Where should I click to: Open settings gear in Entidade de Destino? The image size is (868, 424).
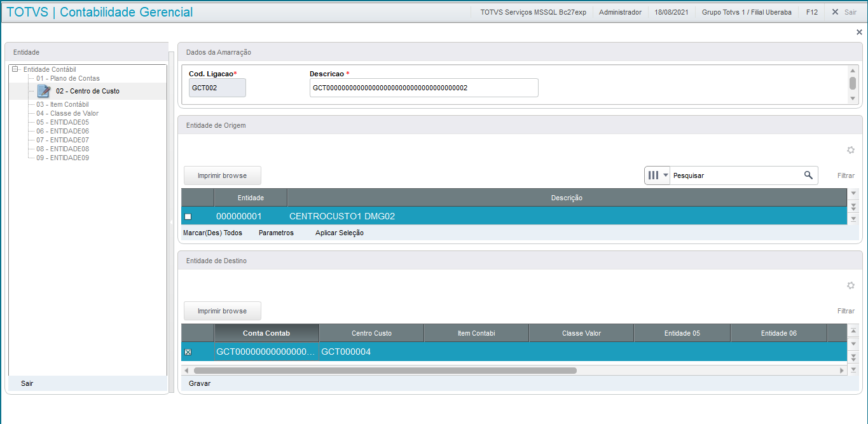tap(851, 285)
